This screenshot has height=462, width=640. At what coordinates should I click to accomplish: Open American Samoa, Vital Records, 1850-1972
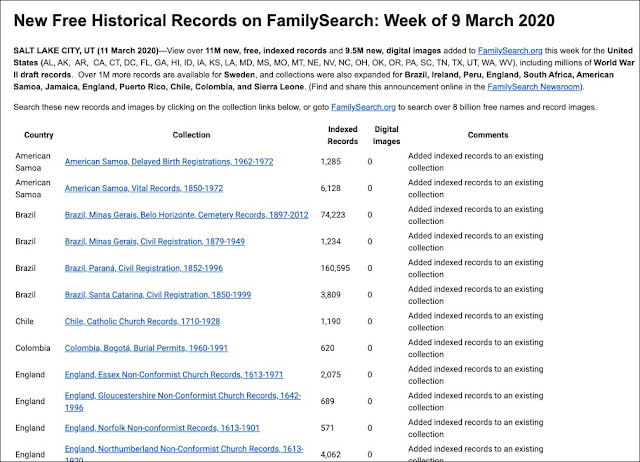[144, 188]
